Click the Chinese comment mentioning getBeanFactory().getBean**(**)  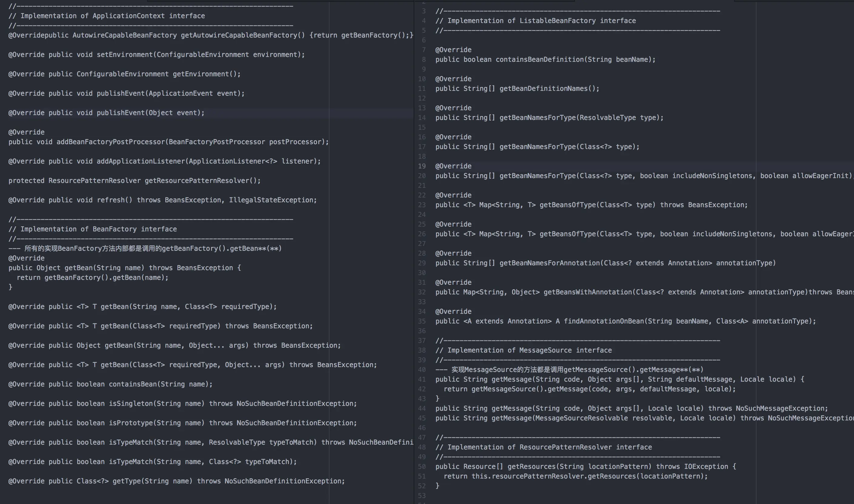[x=145, y=248]
